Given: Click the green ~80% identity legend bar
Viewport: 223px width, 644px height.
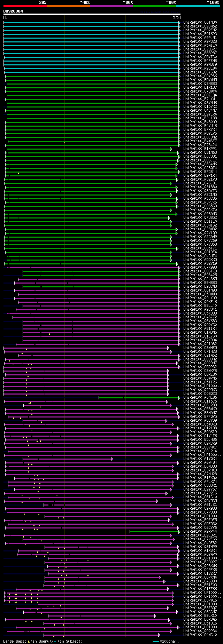Looking at the screenshot, I should pos(154,6).
